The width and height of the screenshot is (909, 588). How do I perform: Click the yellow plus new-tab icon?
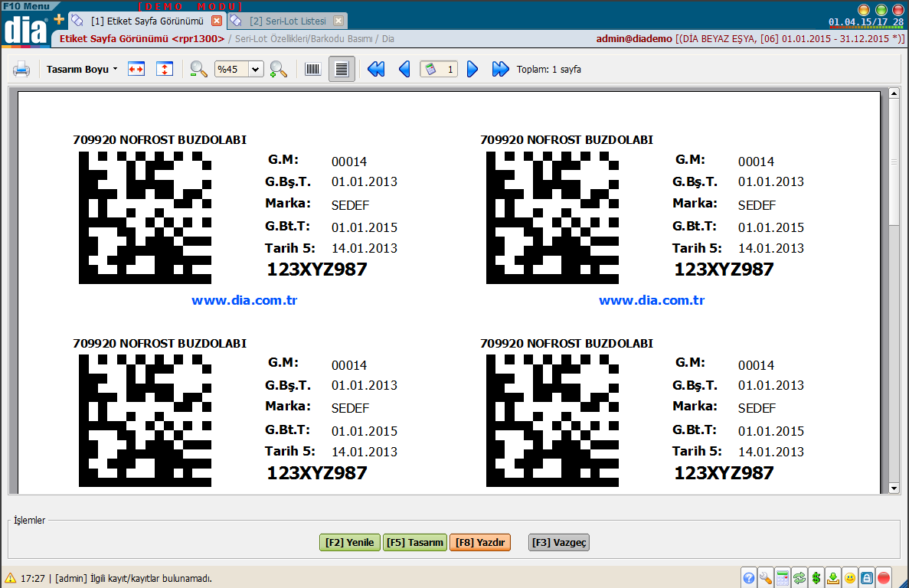pos(59,20)
